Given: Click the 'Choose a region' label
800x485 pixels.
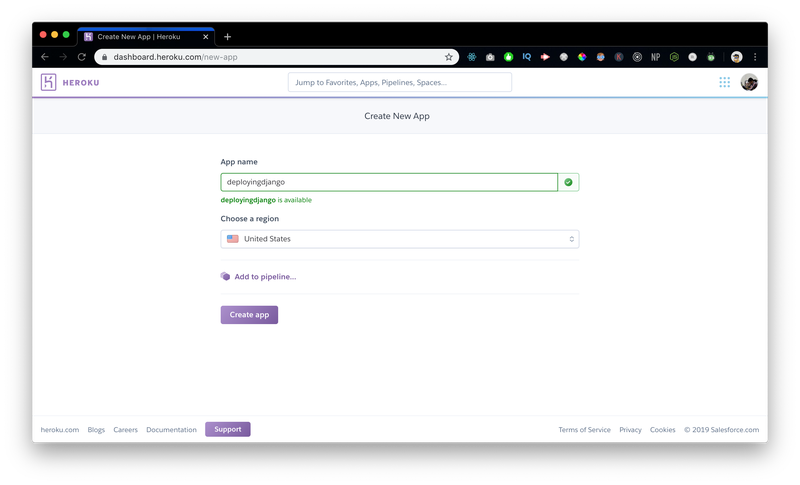Looking at the screenshot, I should click(x=249, y=219).
